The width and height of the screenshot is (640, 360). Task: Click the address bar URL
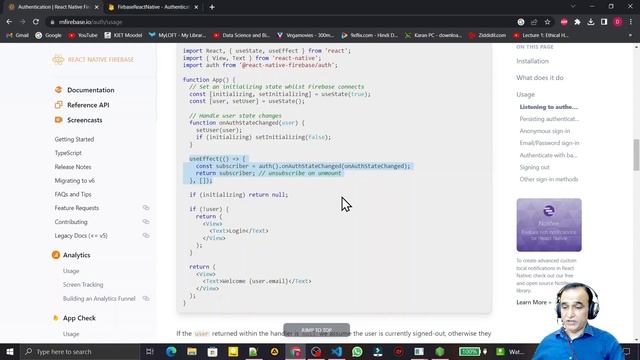coord(90,22)
